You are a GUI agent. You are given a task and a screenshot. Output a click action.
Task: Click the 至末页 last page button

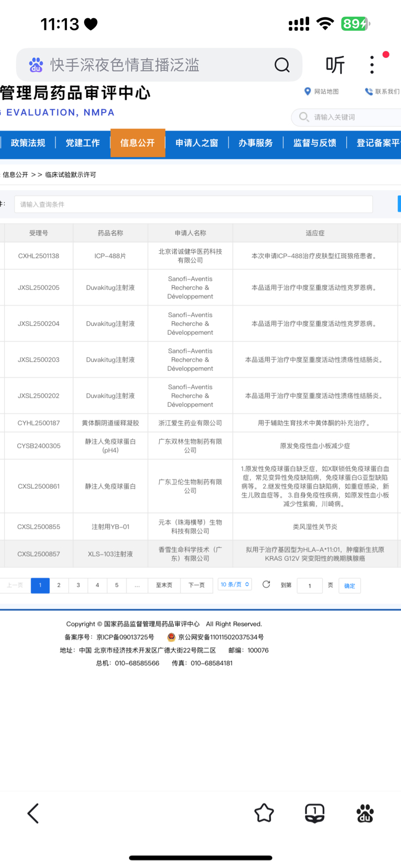[164, 585]
